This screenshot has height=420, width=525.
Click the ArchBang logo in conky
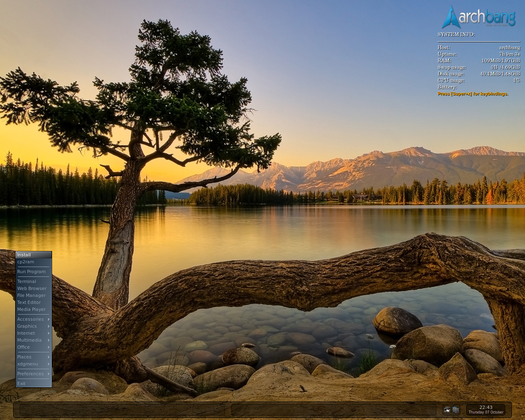pos(479,17)
